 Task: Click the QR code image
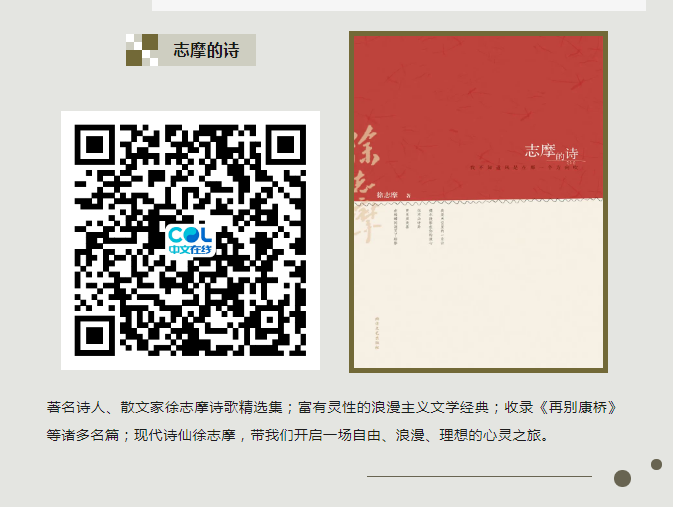[x=190, y=240]
